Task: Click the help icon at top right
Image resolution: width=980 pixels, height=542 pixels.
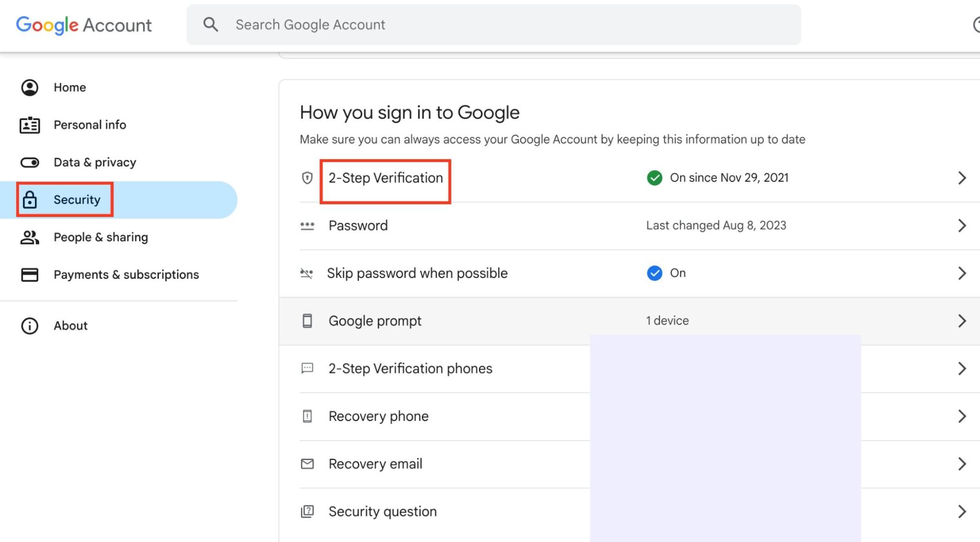Action: [976, 25]
